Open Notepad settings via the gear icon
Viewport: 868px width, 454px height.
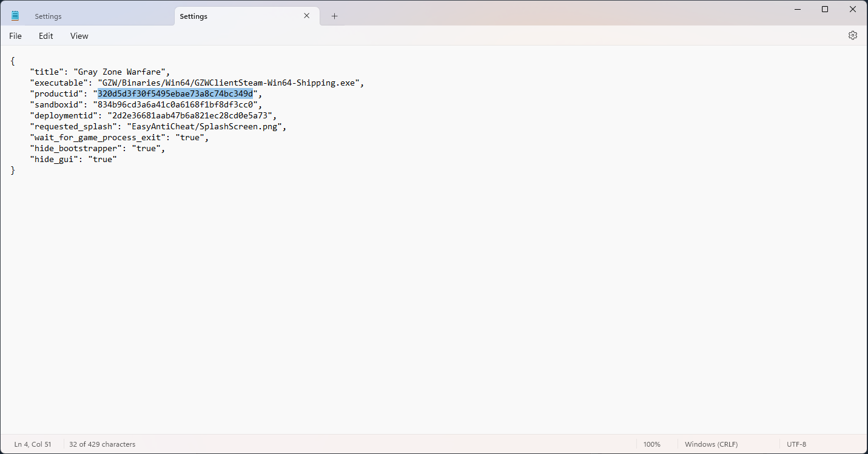tap(852, 35)
